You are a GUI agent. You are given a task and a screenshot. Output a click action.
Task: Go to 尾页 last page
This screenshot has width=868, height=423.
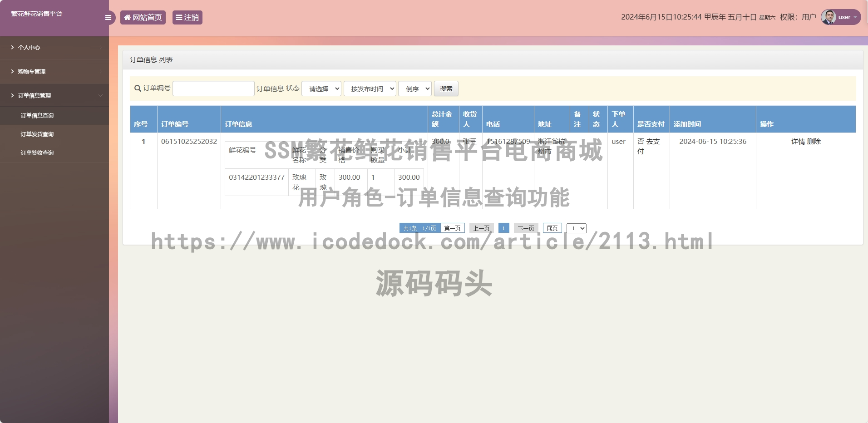tap(552, 228)
